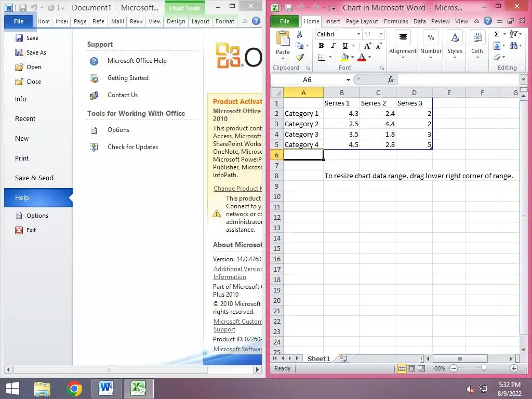Switch to Normal view in Excel status bar
Viewport: 532px width, 399px height.
point(402,368)
